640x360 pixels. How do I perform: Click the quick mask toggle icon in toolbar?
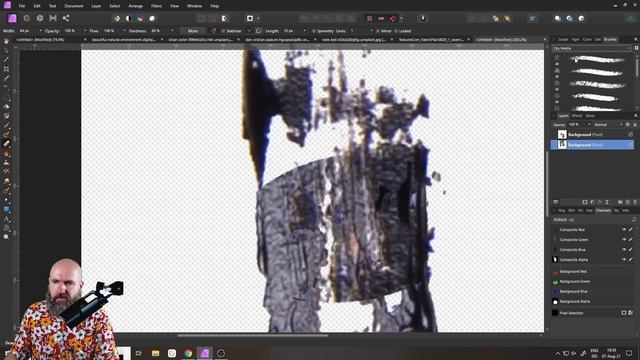(250, 18)
